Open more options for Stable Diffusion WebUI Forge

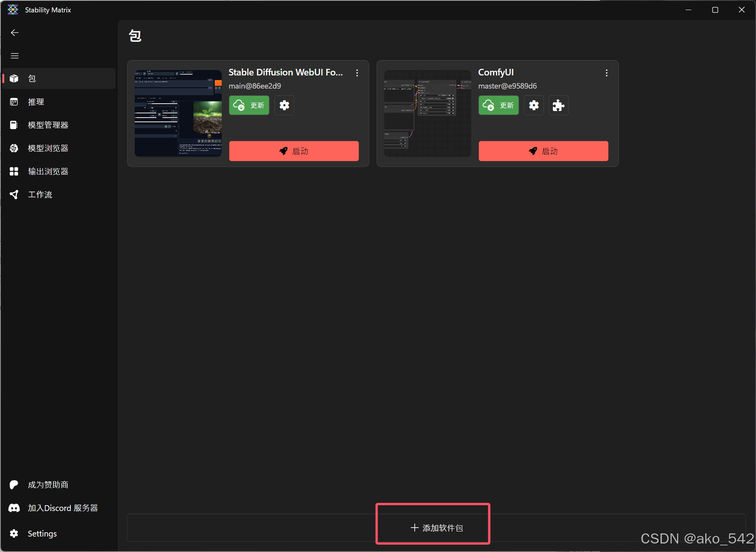357,73
